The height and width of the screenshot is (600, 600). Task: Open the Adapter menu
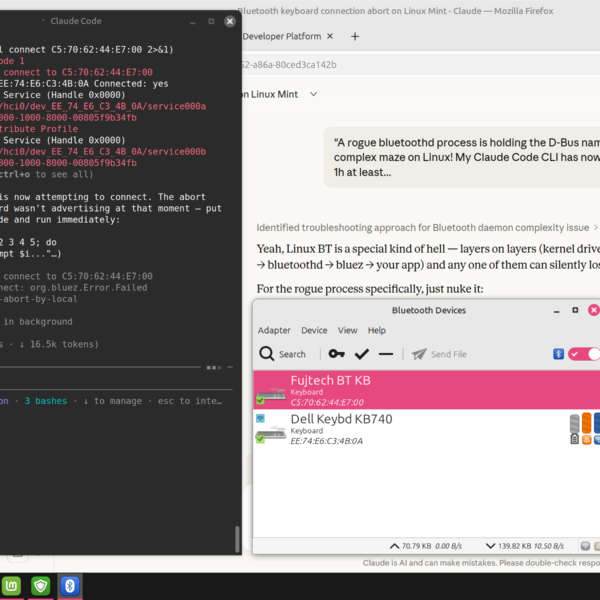274,330
